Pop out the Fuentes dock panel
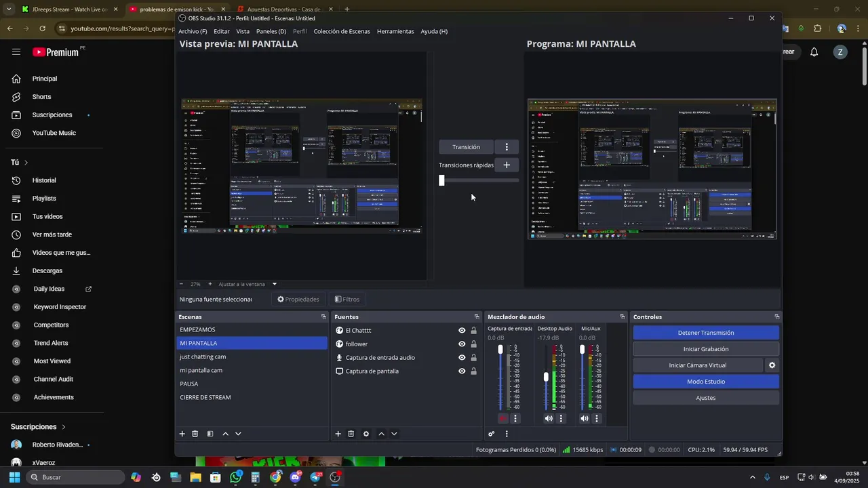The image size is (868, 488). tap(477, 317)
